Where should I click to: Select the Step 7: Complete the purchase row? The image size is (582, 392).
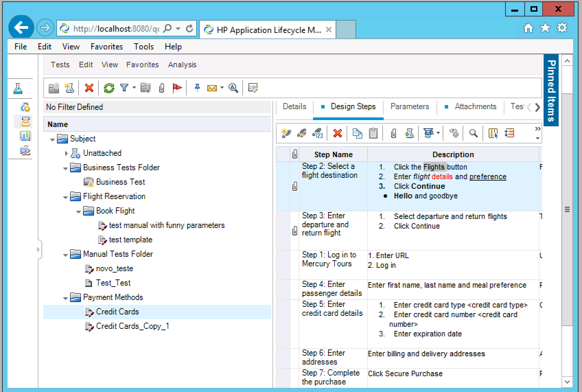coord(409,378)
